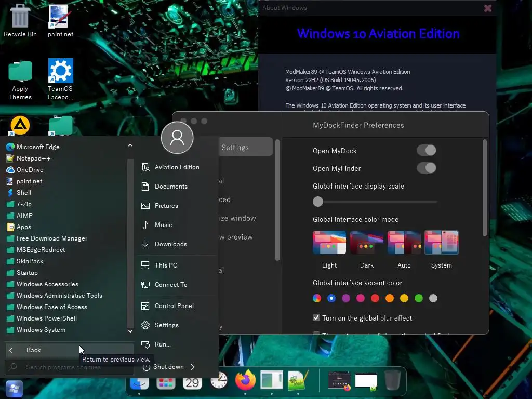Launch Notepad++ from the programs list

click(x=29, y=158)
